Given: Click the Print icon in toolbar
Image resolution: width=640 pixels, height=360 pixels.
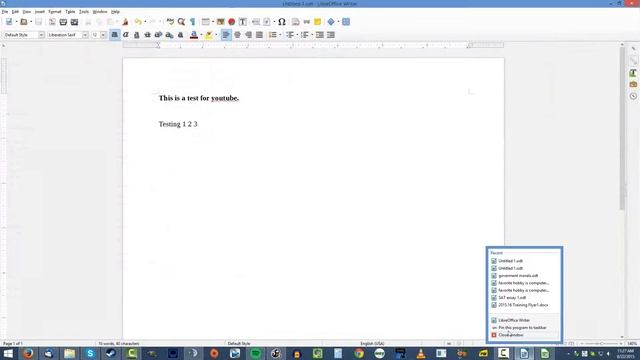Looking at the screenshot, I should 63,22.
